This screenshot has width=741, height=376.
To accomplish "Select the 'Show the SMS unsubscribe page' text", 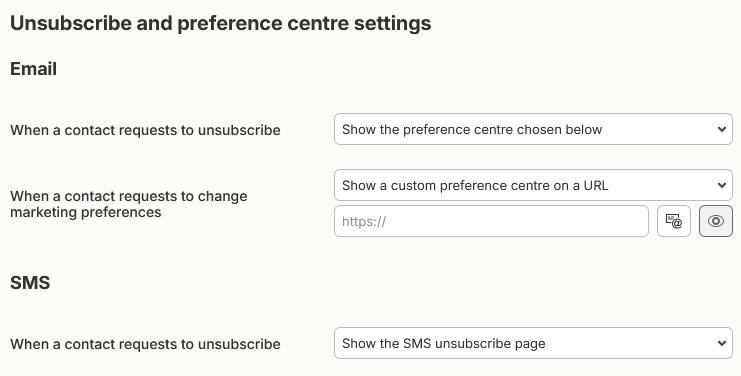I will (x=444, y=343).
